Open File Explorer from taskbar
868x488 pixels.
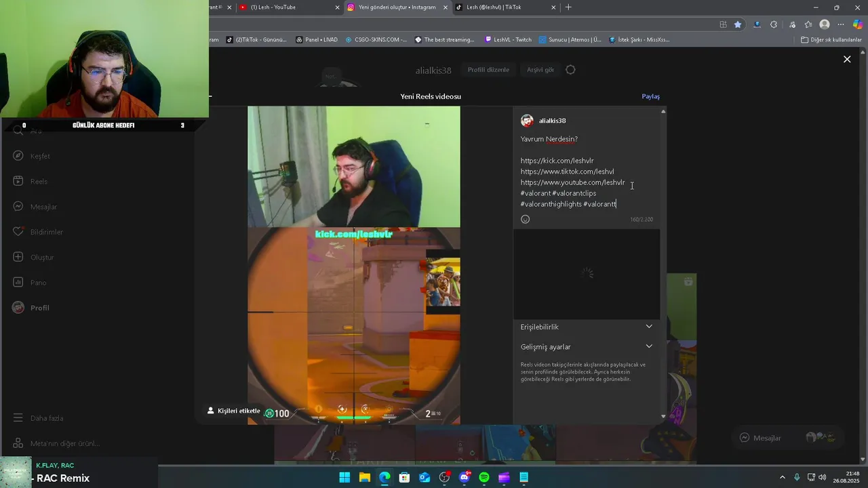click(364, 477)
